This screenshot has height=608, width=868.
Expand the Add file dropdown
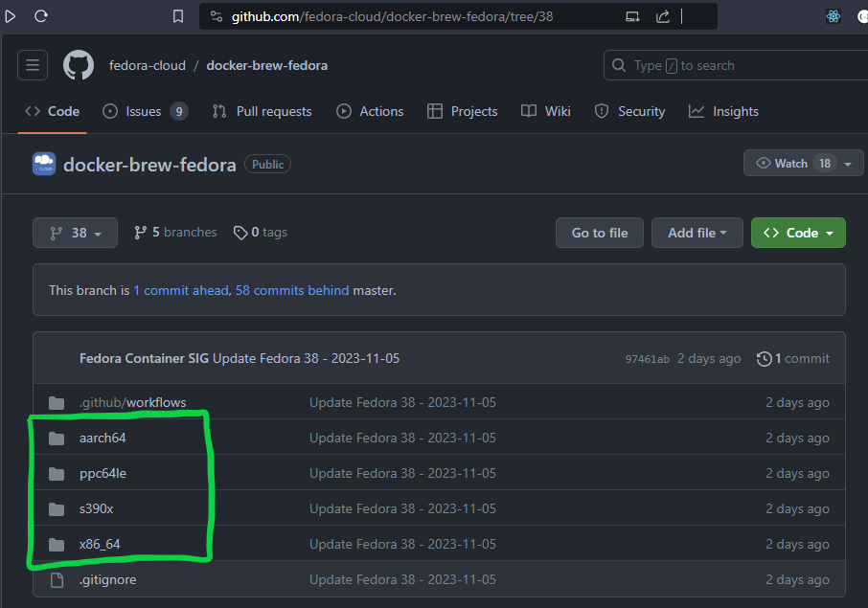(697, 233)
